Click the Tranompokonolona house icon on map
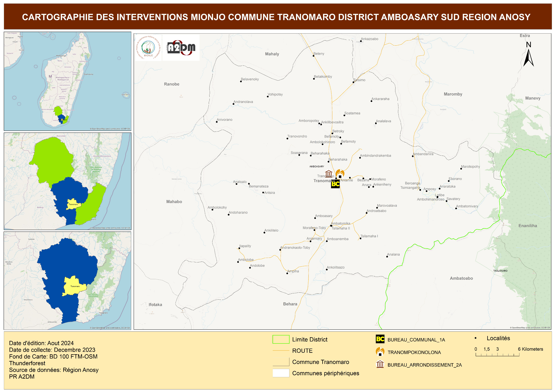The width and height of the screenshot is (555, 392). pos(340,174)
